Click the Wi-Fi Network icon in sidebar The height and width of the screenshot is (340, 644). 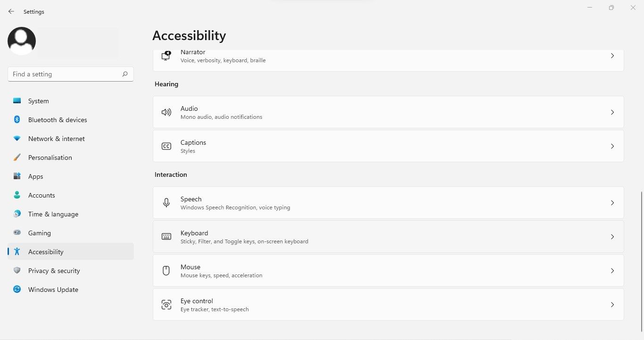[17, 139]
